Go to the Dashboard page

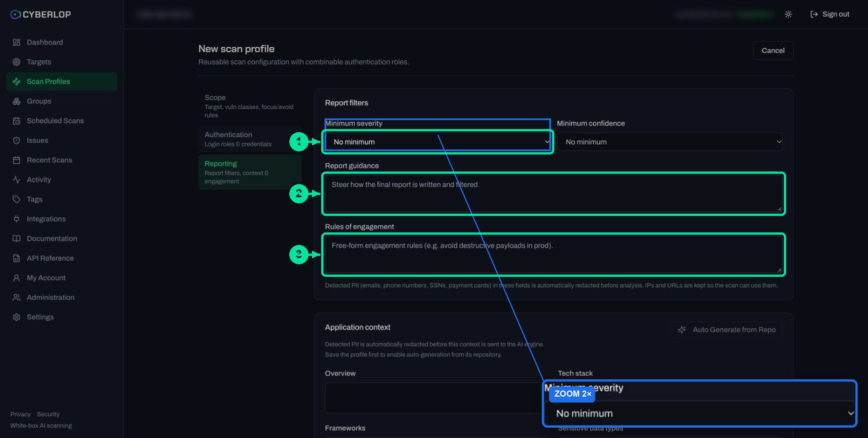coord(62,42)
